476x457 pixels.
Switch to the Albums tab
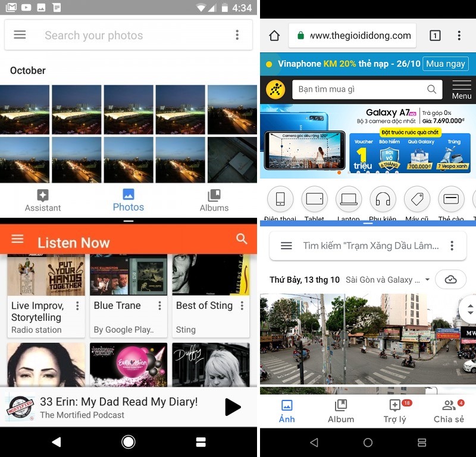[214, 201]
